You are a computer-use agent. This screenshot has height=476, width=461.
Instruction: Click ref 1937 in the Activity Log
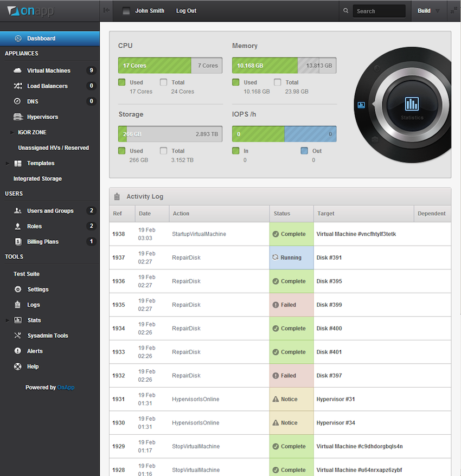tap(118, 258)
